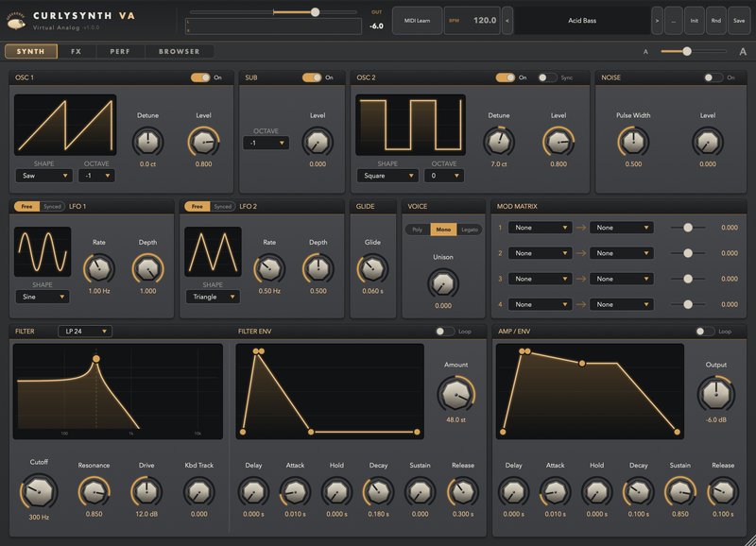The image size is (756, 546).
Task: Select Poly voice mode
Action: tap(418, 230)
